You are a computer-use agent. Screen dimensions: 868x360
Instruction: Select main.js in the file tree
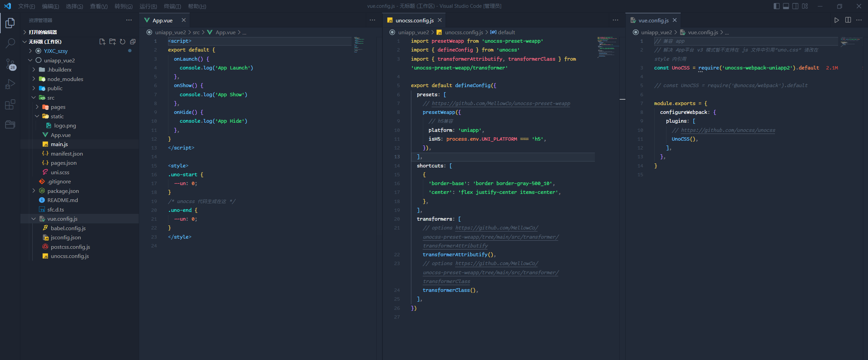coord(59,144)
